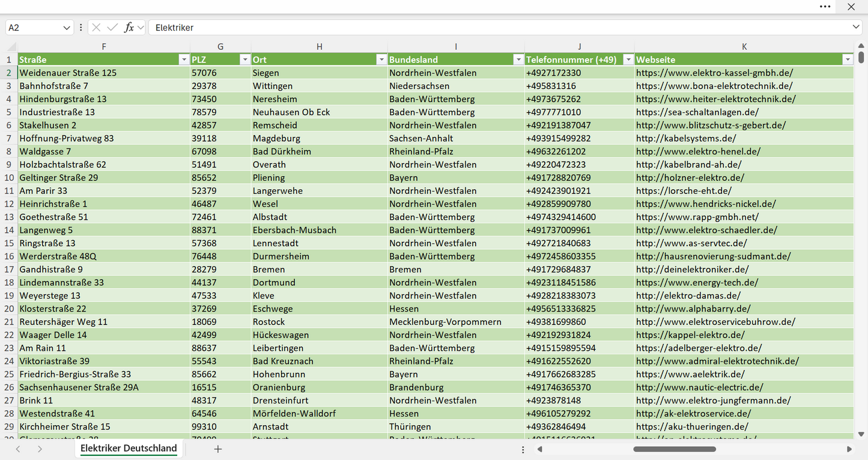Click the formula bar vertical dots handle
The image size is (868, 460).
(x=81, y=28)
